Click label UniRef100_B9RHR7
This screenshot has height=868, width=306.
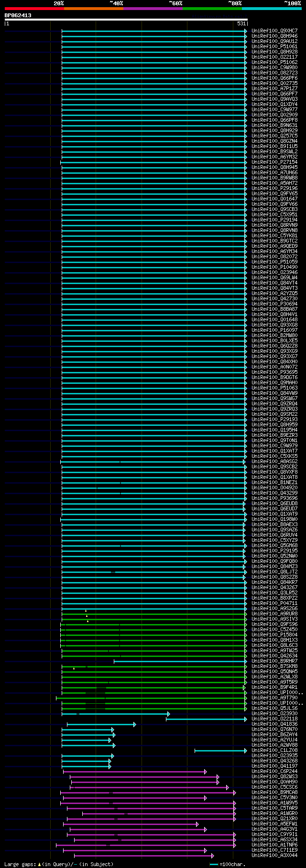[274, 661]
